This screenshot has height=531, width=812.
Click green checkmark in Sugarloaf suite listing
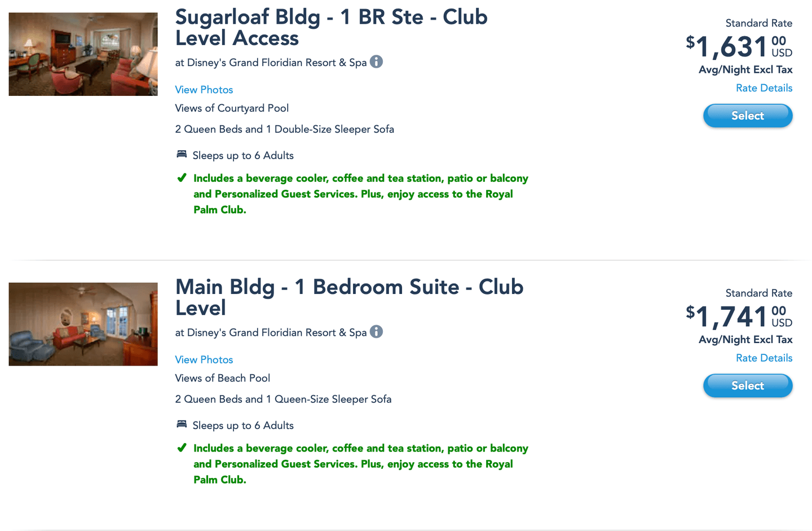(182, 178)
